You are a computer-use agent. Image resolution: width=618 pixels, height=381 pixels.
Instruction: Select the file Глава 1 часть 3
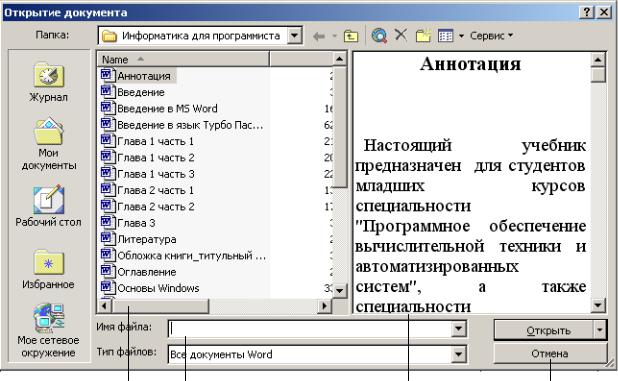point(156,174)
